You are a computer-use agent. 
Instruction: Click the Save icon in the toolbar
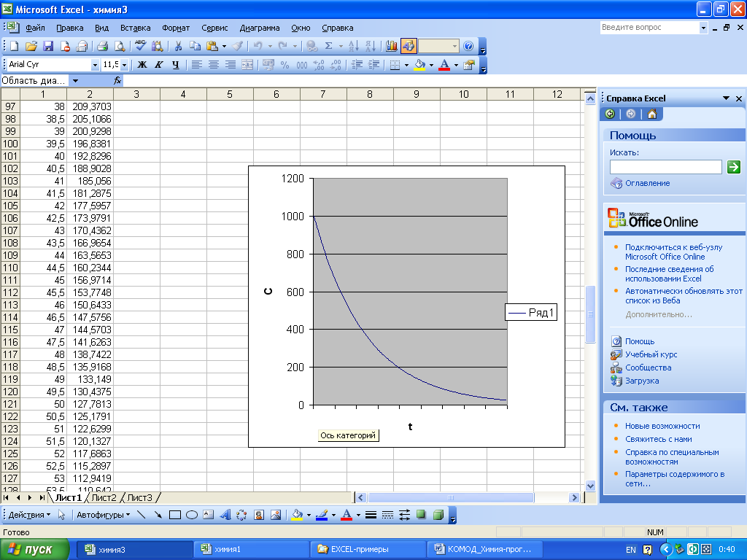pos(48,46)
